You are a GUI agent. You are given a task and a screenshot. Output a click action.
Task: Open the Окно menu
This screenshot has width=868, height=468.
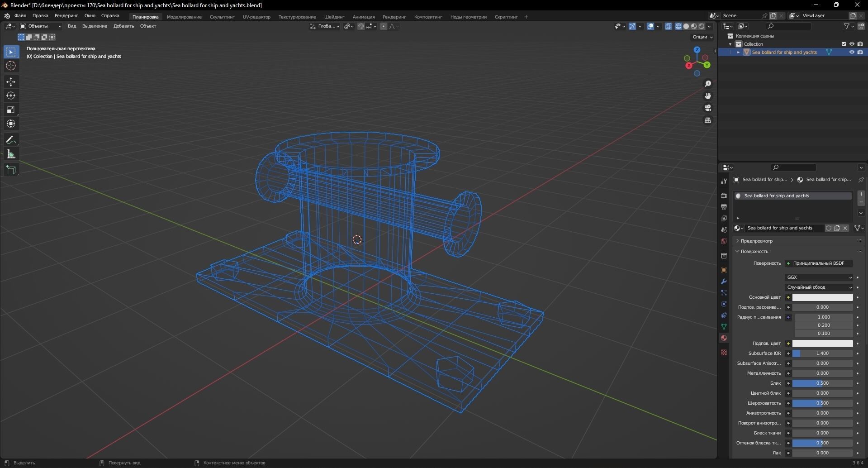coord(90,16)
